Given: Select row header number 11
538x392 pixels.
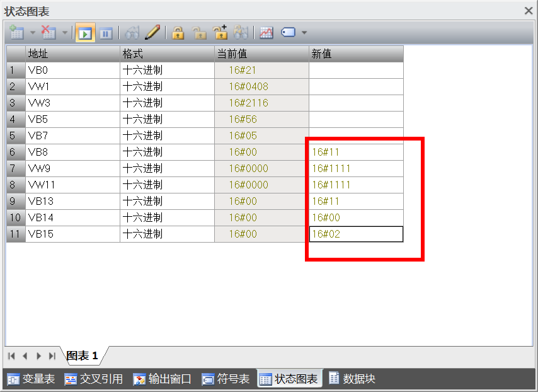Looking at the screenshot, I should (16, 234).
